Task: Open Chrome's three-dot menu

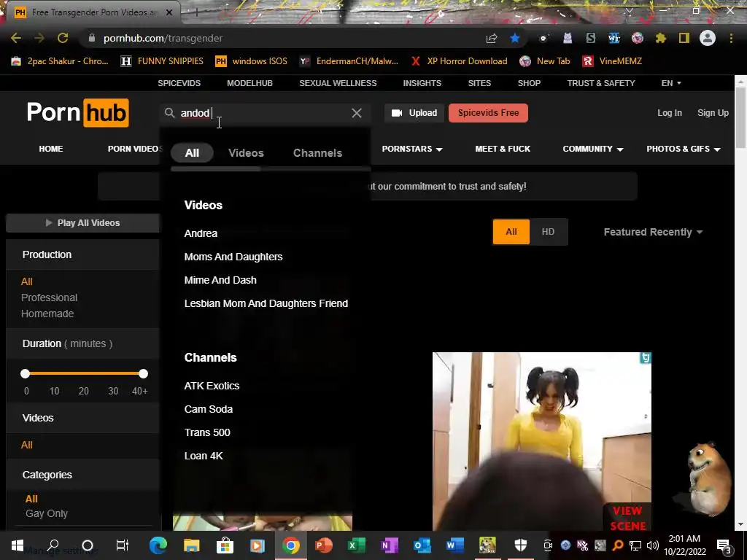Action: pos(731,38)
